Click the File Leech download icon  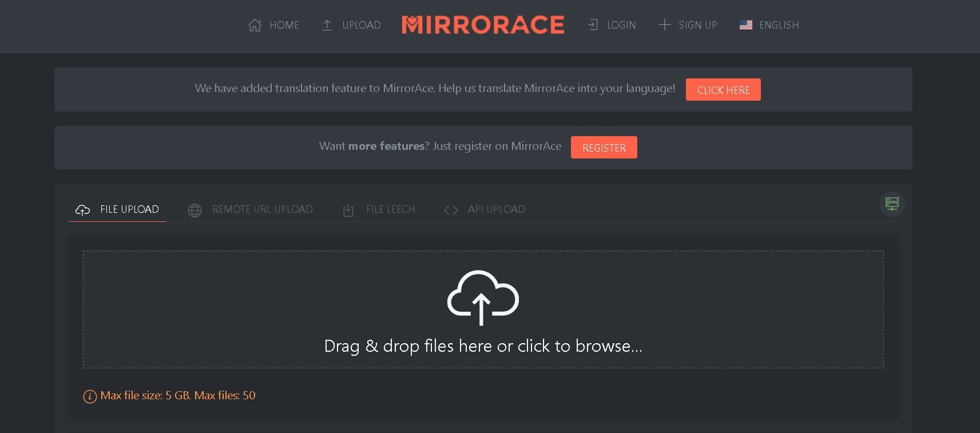(348, 210)
